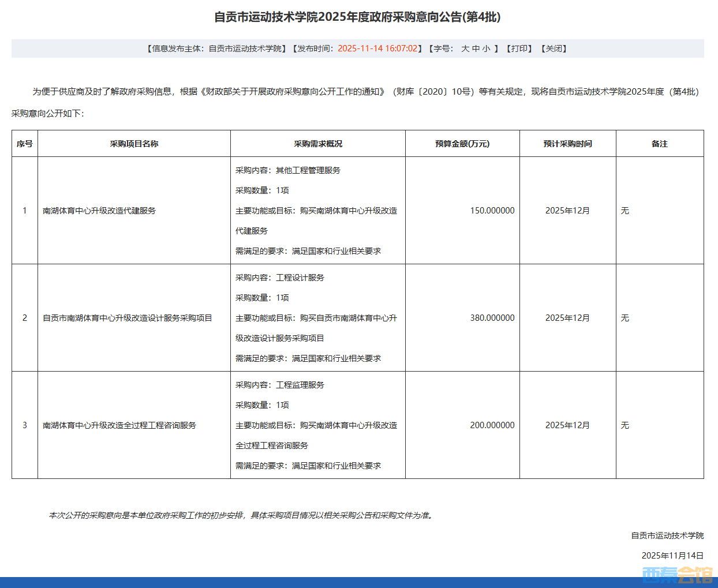The image size is (718, 588).
Task: Click the 关闭 close link
Action: tap(554, 48)
